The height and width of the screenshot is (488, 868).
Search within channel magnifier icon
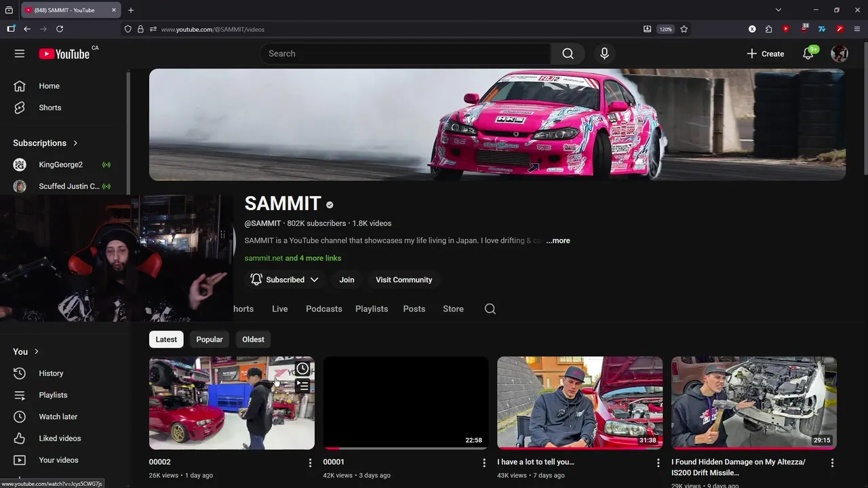click(x=490, y=309)
